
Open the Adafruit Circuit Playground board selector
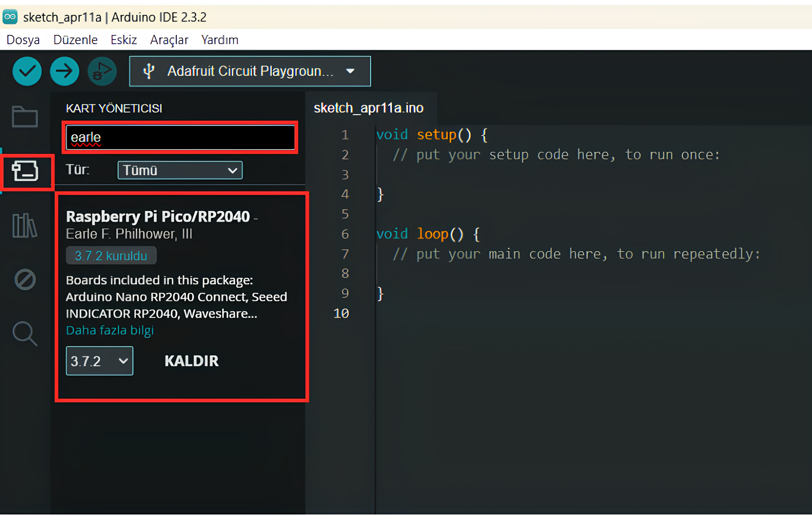[250, 71]
